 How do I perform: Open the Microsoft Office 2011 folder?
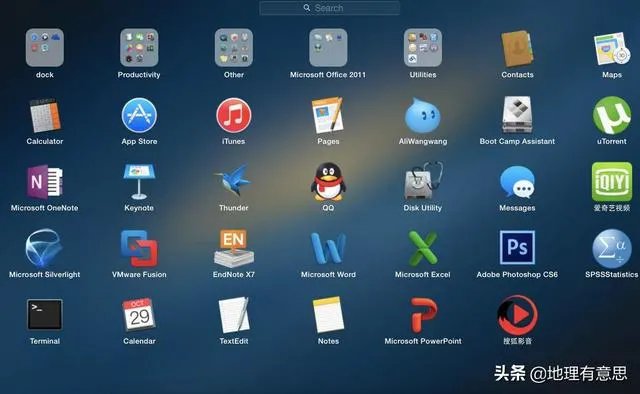(328, 48)
